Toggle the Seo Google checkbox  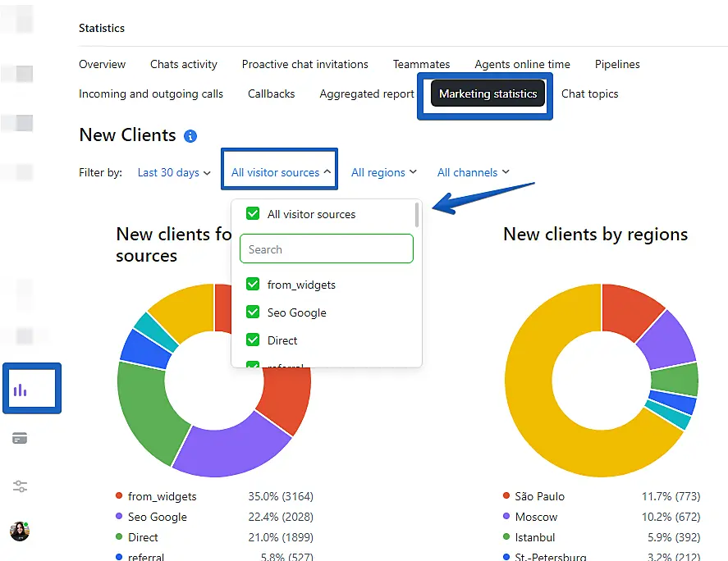pos(253,312)
